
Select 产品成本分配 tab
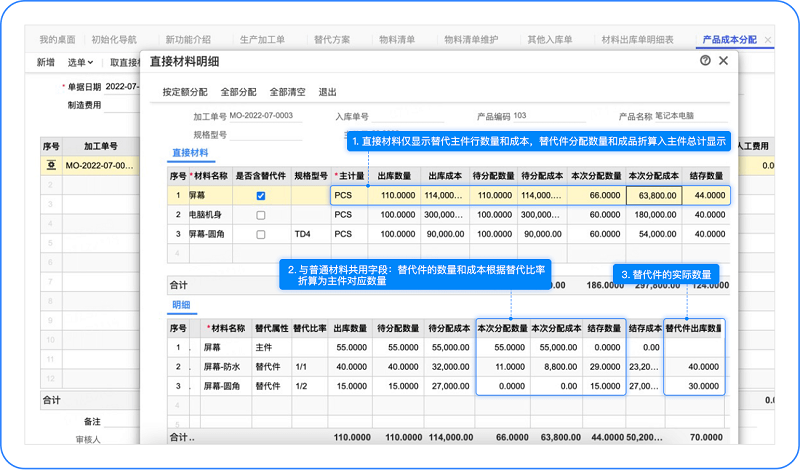730,39
